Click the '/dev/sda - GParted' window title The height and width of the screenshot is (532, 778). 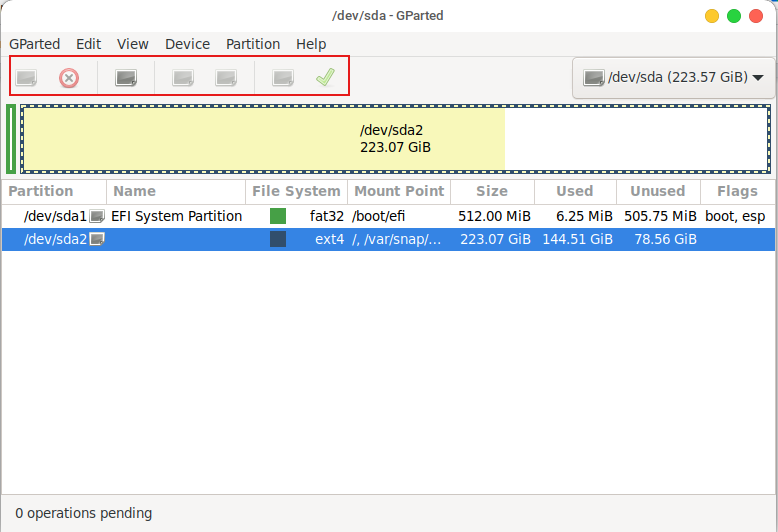pos(388,16)
